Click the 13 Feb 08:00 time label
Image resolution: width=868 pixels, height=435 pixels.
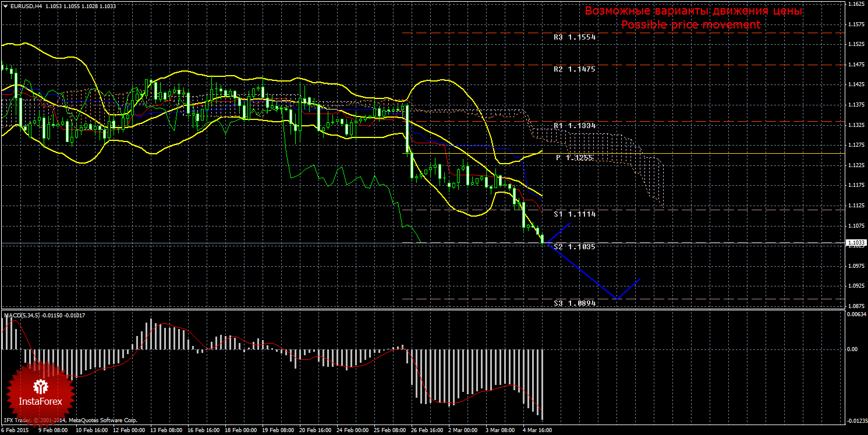tap(166, 431)
